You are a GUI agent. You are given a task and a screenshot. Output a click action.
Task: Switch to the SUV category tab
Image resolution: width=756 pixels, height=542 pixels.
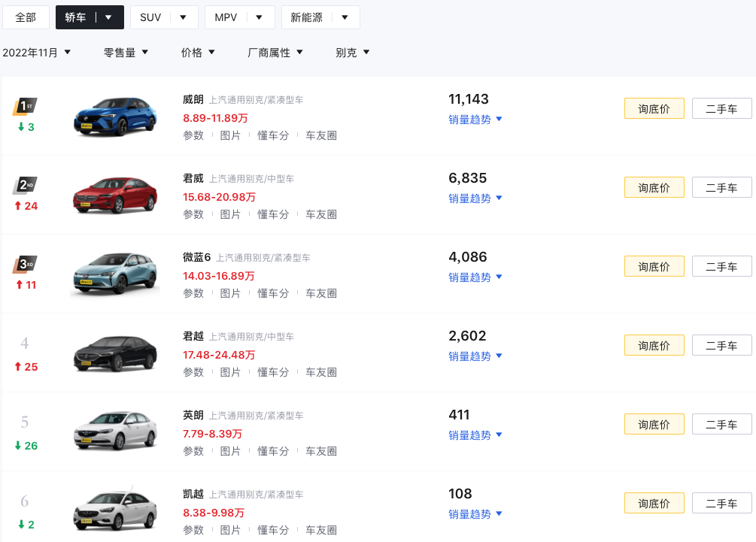coord(163,17)
